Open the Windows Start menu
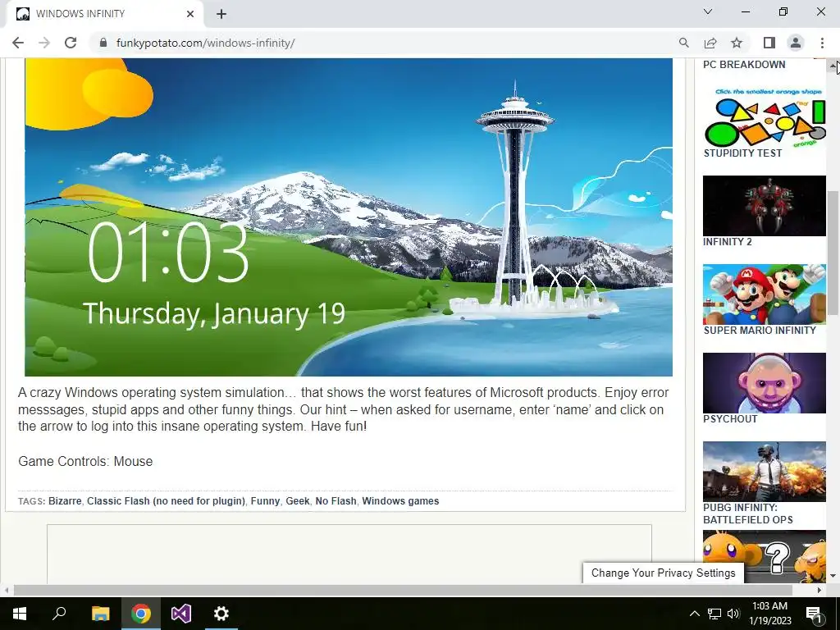 pos(20,614)
